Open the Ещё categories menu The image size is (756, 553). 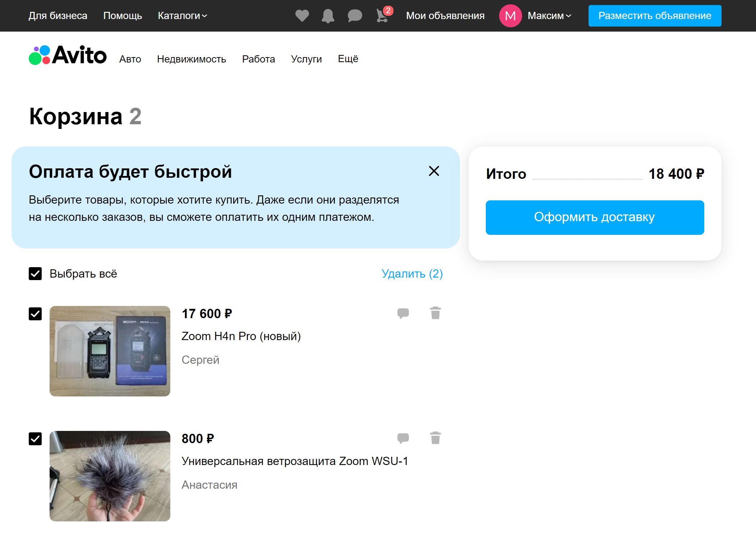tap(348, 59)
